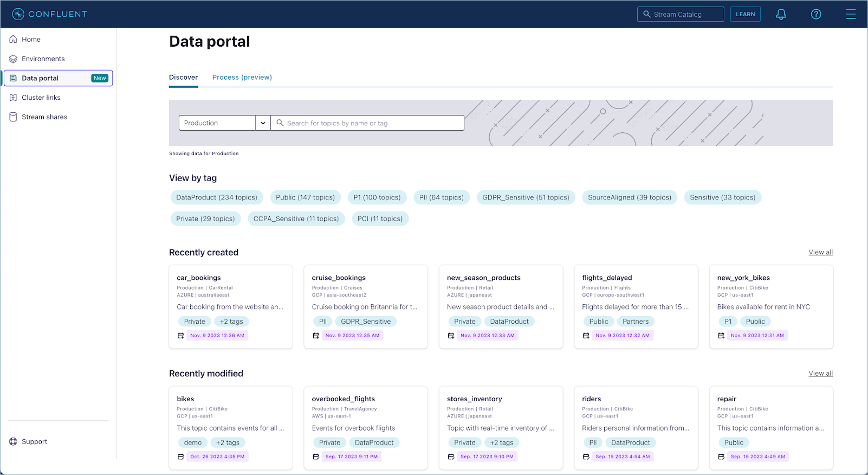The width and height of the screenshot is (868, 475).
Task: Filter by Public (147 topics) tag
Action: click(305, 197)
